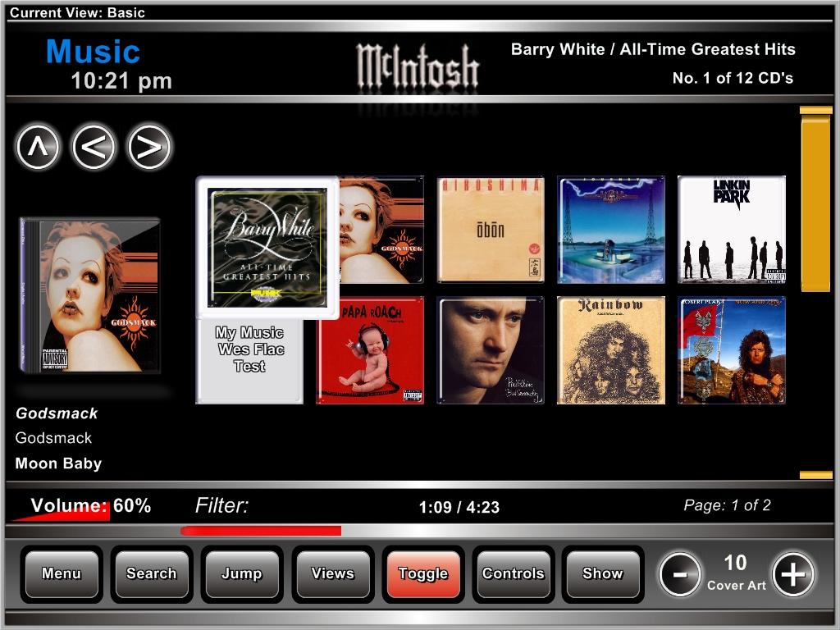
Task: Click the red track progress bar
Action: pyautogui.click(x=261, y=531)
